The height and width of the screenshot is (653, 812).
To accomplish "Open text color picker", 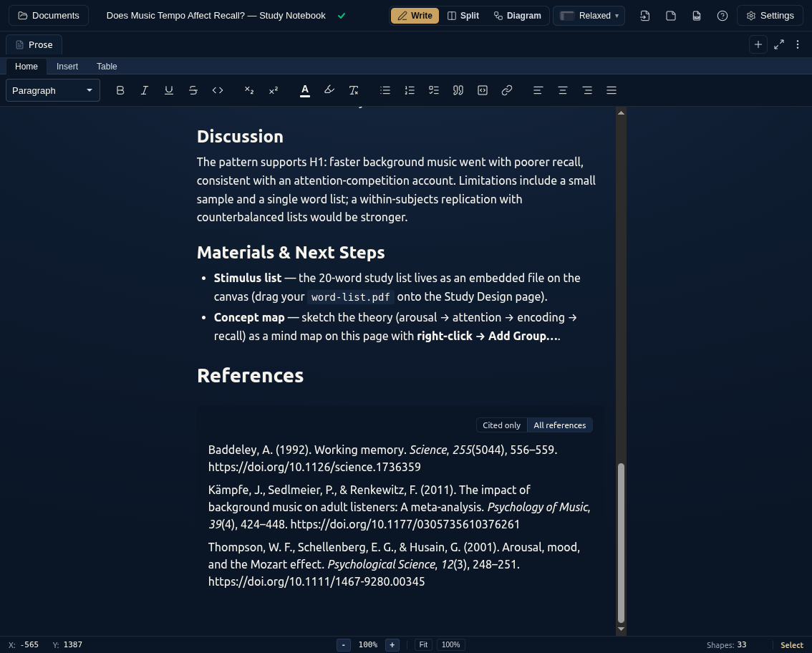I will click(x=305, y=91).
